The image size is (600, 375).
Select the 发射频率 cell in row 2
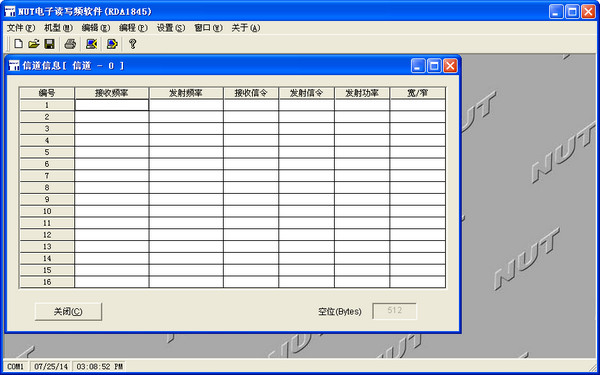[186, 117]
